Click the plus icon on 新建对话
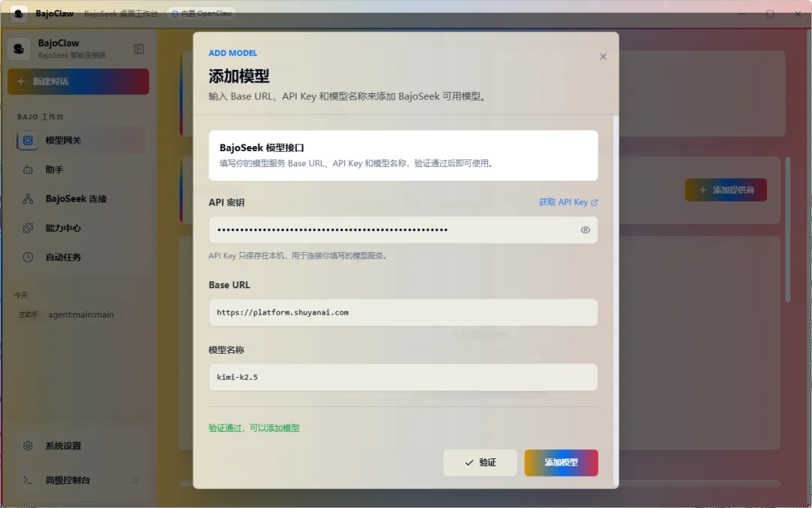 click(x=21, y=81)
